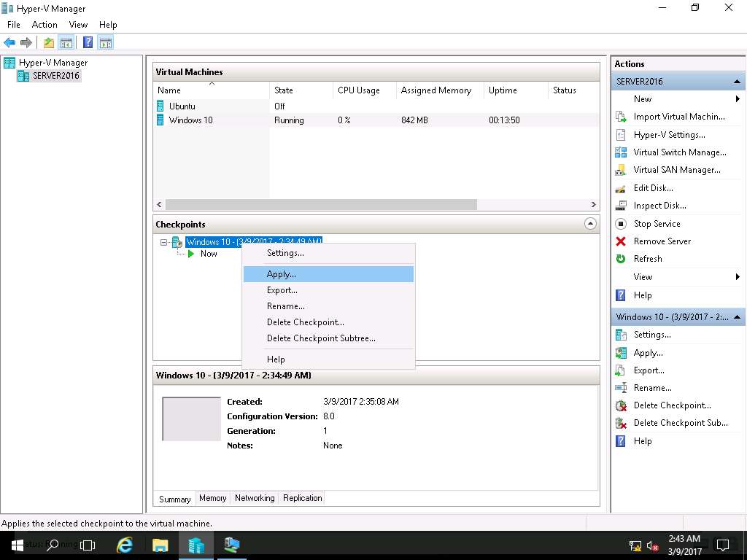Viewport: 747px width, 560px height.
Task: Click the Delete Checkpoint Subtree icon in Actions
Action: (x=621, y=423)
